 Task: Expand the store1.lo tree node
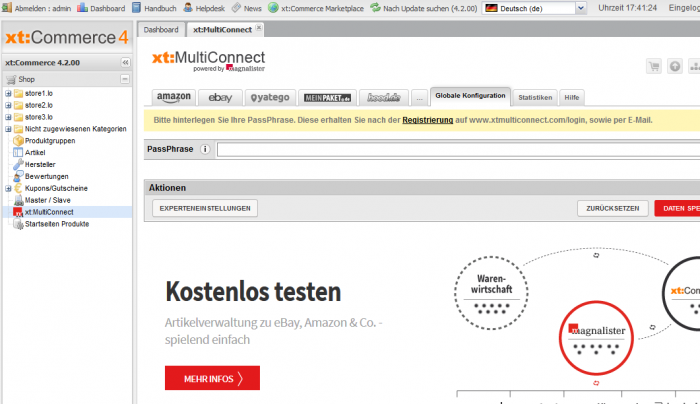coord(8,93)
